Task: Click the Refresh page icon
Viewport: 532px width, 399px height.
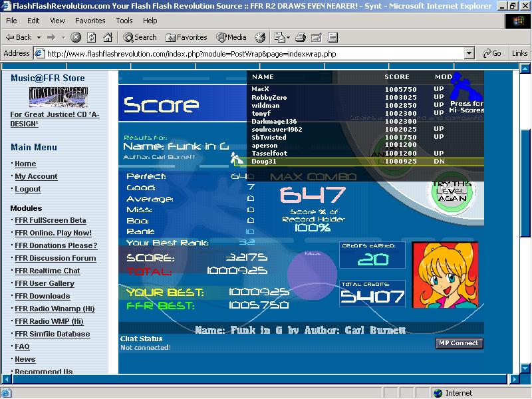Action: click(92, 37)
